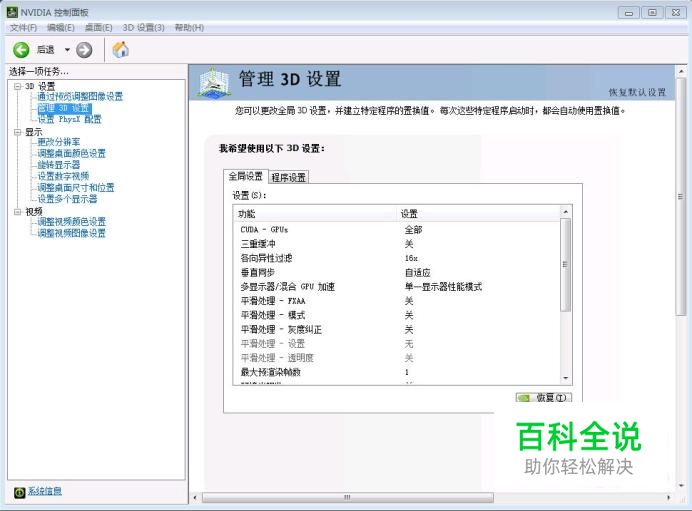Maximize the NVIDIA control panel window
This screenshot has width=692, height=511.
pos(652,12)
